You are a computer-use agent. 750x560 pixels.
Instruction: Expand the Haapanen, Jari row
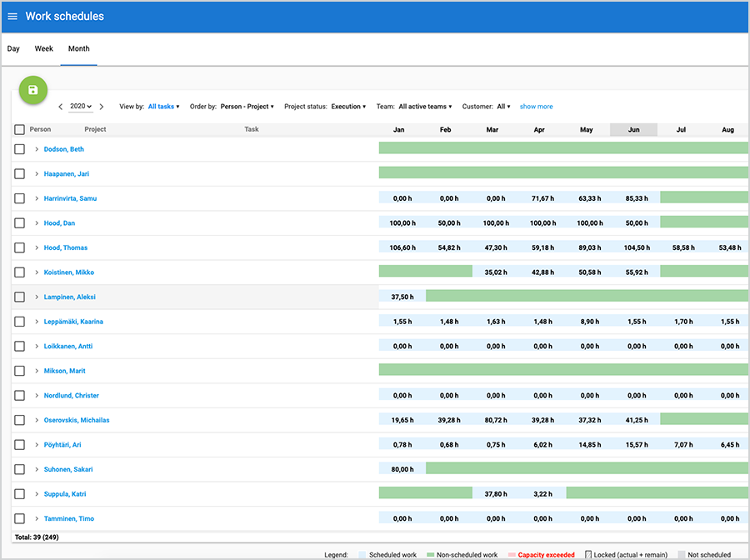pos(37,173)
